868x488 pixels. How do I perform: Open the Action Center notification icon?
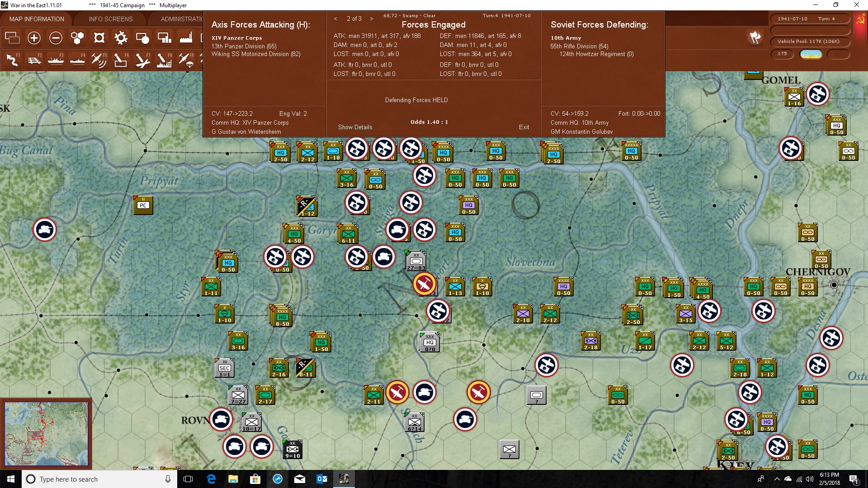(x=854, y=479)
